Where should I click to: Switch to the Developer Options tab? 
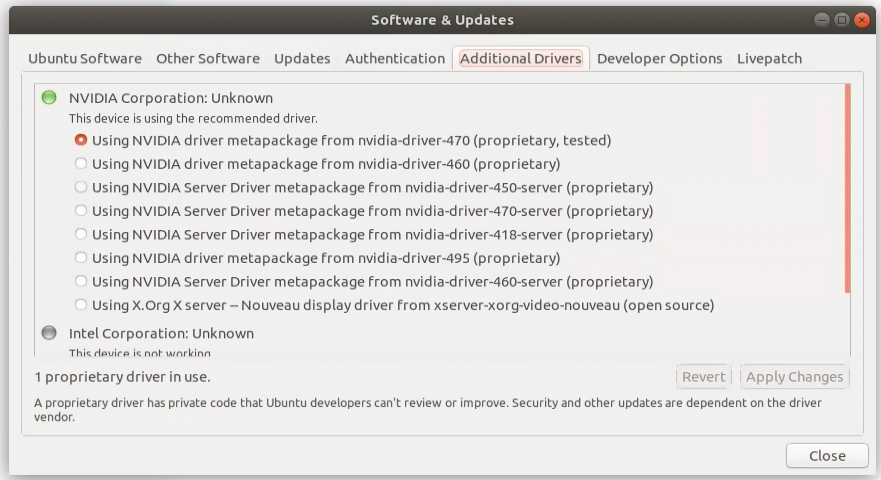pos(660,58)
